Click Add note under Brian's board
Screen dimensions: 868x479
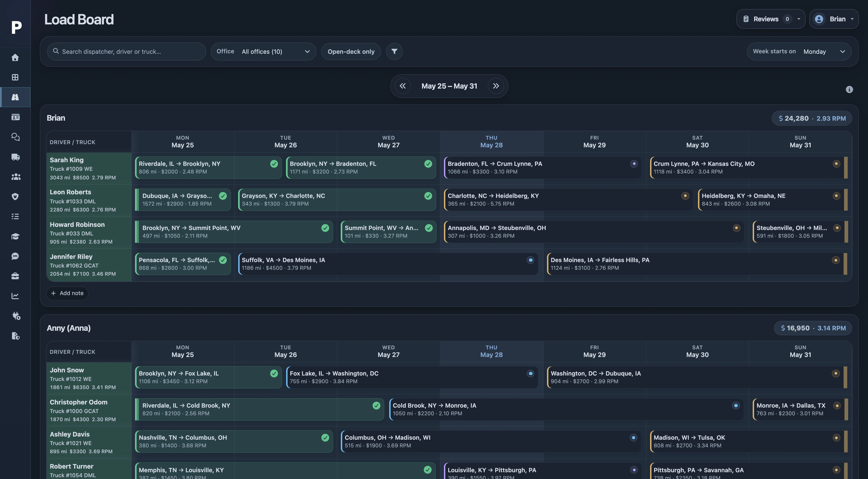(67, 293)
